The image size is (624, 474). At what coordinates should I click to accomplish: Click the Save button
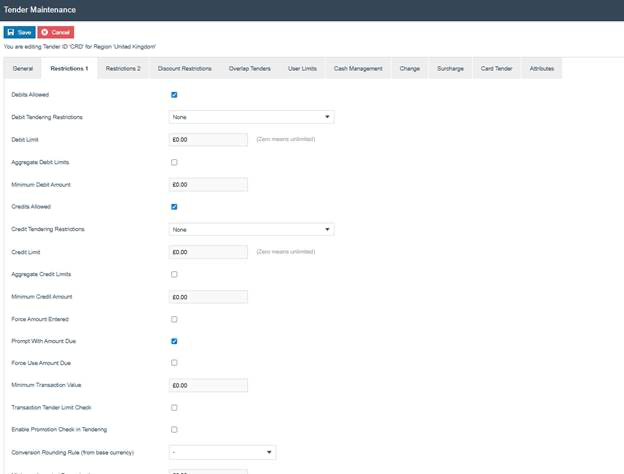coord(20,32)
